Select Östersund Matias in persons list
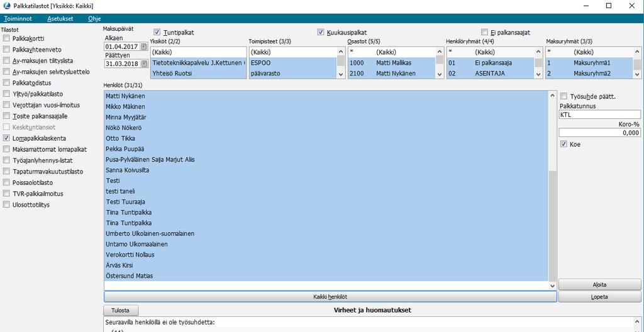 326,276
